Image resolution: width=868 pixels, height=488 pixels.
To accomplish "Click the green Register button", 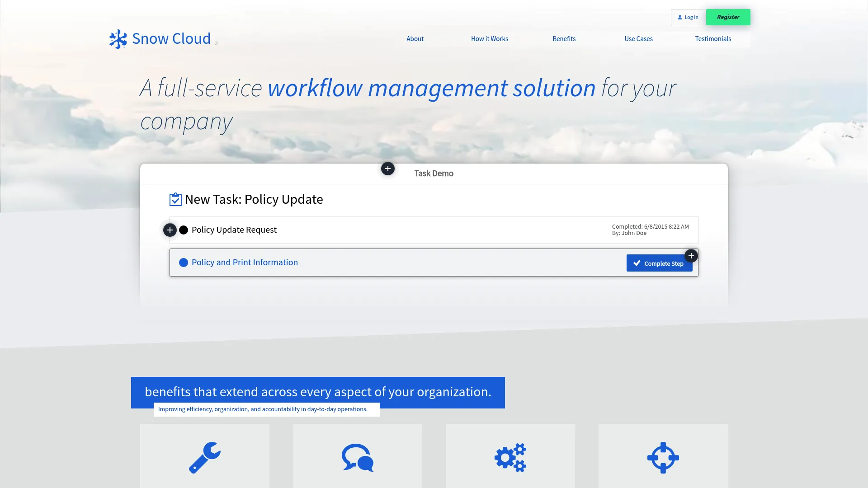I will click(728, 17).
